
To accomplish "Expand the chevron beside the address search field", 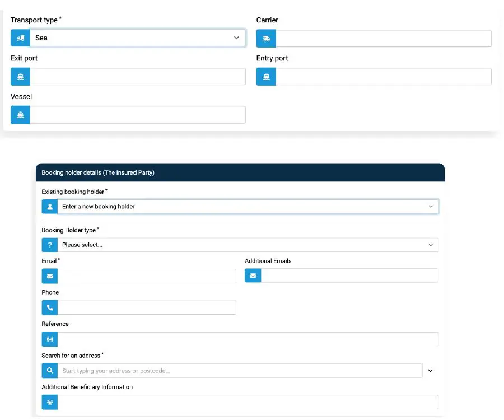I will click(x=431, y=370).
